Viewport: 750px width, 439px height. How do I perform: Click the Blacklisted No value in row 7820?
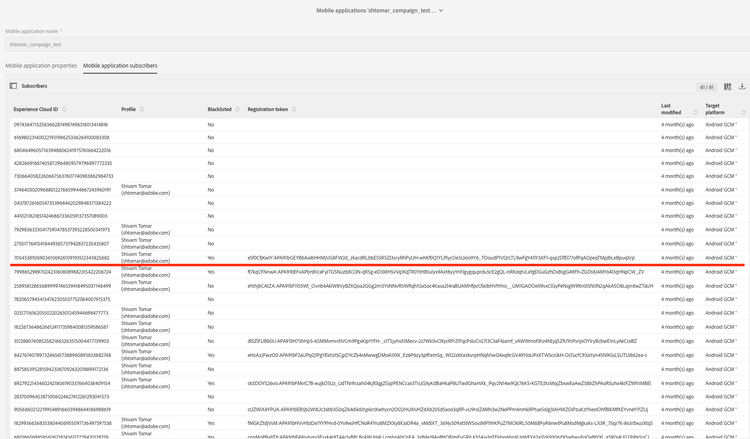click(210, 299)
